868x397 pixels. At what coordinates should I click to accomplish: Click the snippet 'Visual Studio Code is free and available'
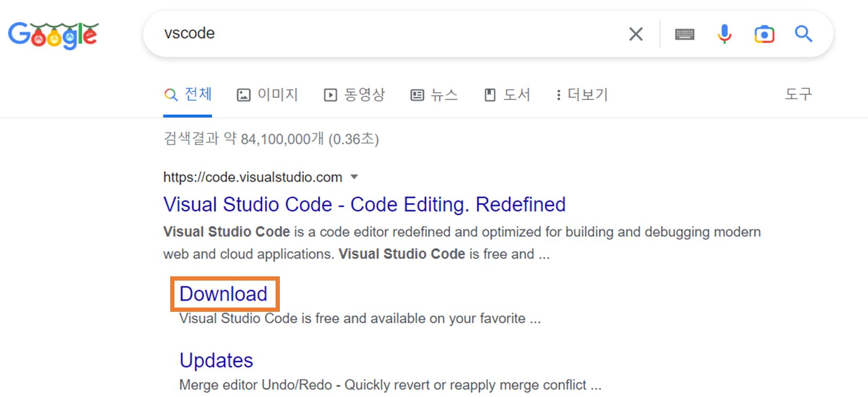pyautogui.click(x=360, y=318)
